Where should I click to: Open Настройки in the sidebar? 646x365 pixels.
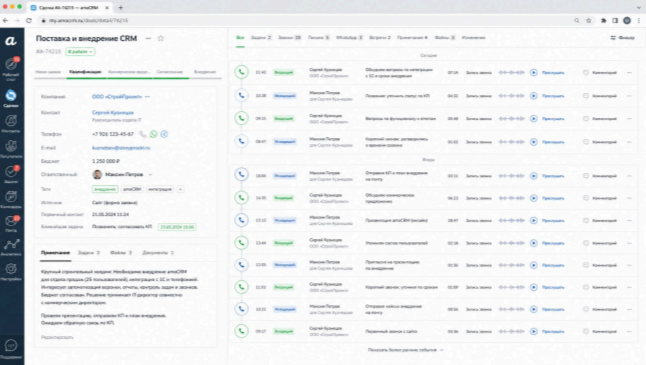click(x=11, y=272)
